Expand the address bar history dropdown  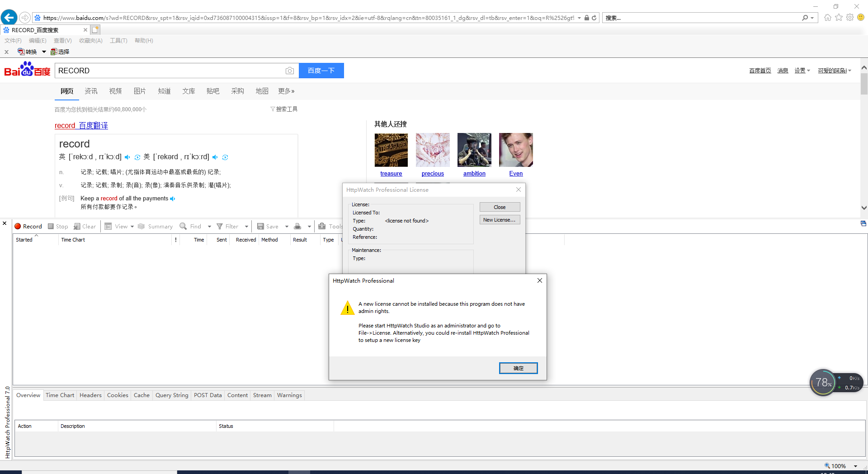pos(579,18)
